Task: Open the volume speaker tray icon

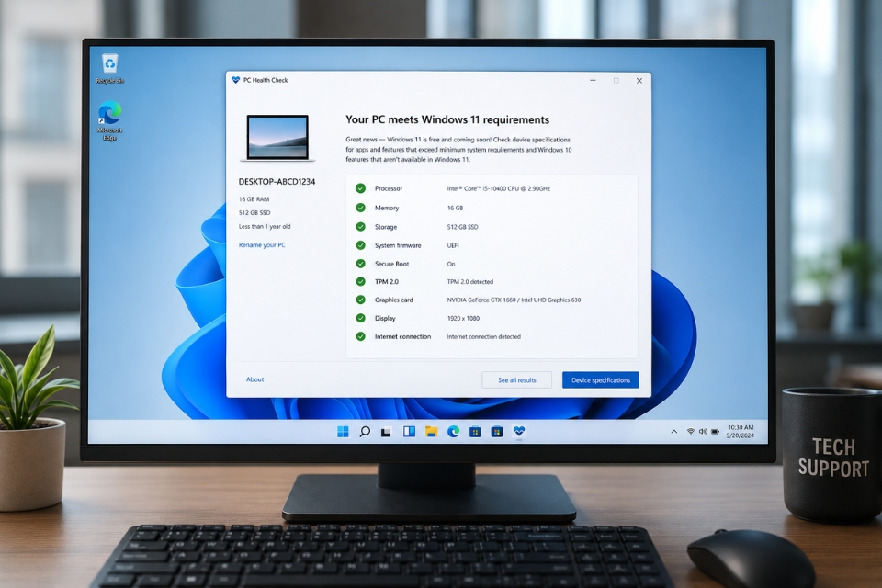Action: click(703, 432)
